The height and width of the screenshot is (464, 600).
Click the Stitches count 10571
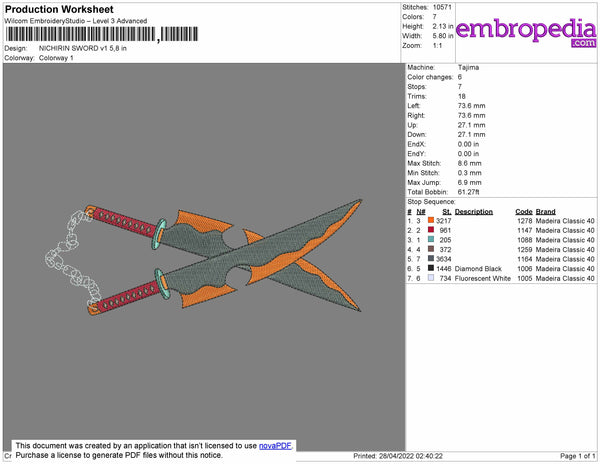(x=442, y=7)
